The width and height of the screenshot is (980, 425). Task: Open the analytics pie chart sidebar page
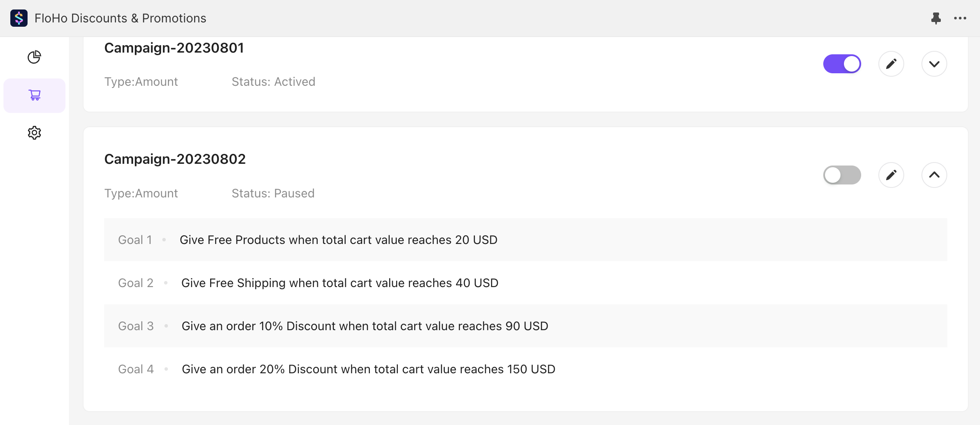click(x=34, y=57)
